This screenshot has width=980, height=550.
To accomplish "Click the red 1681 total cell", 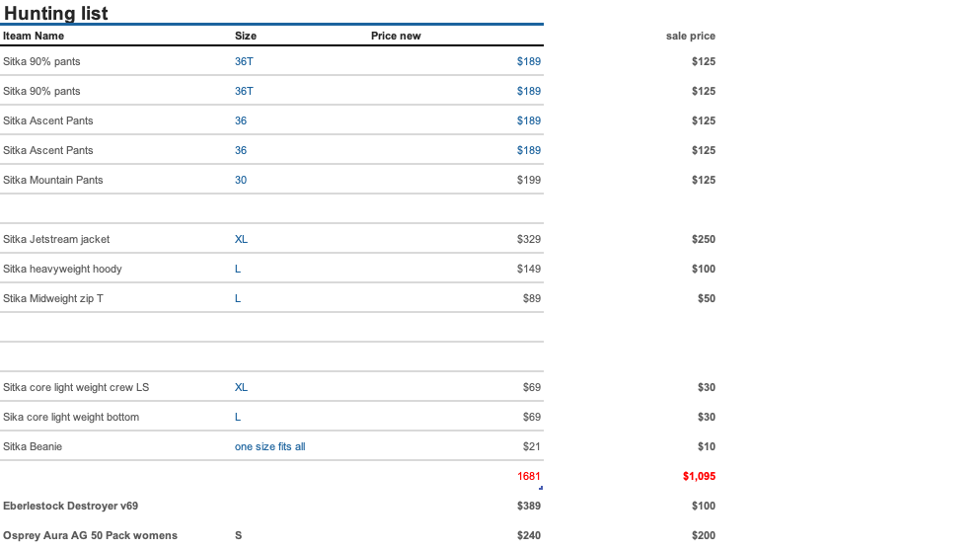I will [x=529, y=476].
